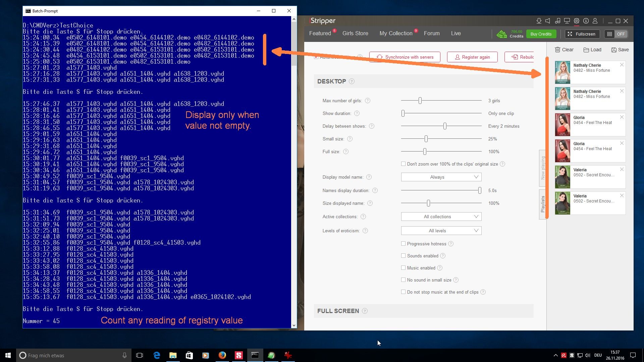Open the Girls Store tab
Viewport: 644px width, 362px height.
tap(355, 33)
